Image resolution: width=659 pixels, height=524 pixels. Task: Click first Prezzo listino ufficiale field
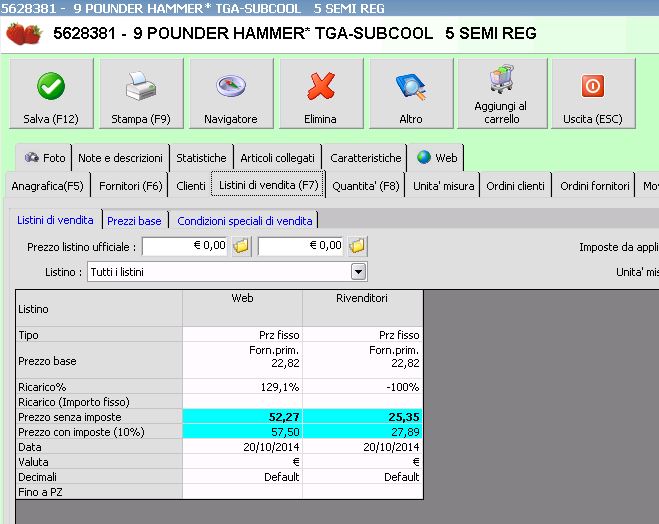pos(185,246)
